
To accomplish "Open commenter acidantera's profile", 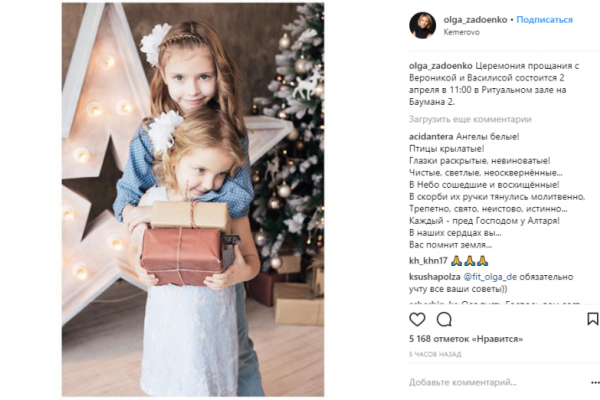I will (x=431, y=136).
